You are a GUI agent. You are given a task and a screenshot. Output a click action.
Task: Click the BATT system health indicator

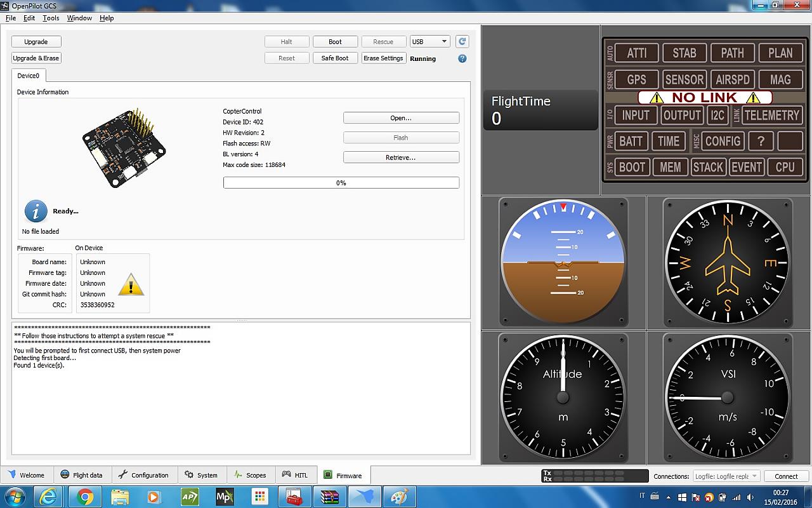tap(631, 141)
